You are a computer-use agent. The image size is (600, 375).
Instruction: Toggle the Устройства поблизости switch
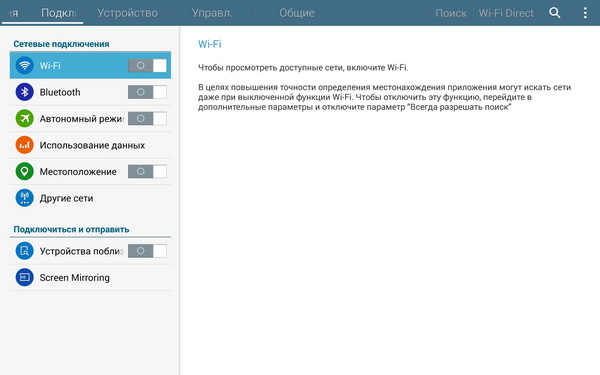pyautogui.click(x=147, y=251)
